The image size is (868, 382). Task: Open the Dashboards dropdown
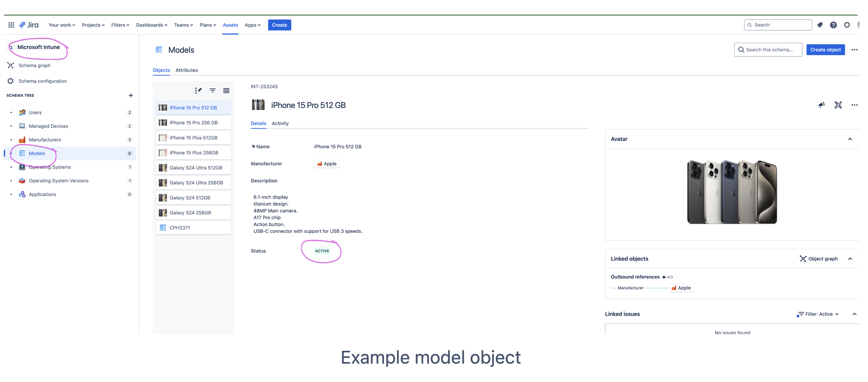[152, 25]
